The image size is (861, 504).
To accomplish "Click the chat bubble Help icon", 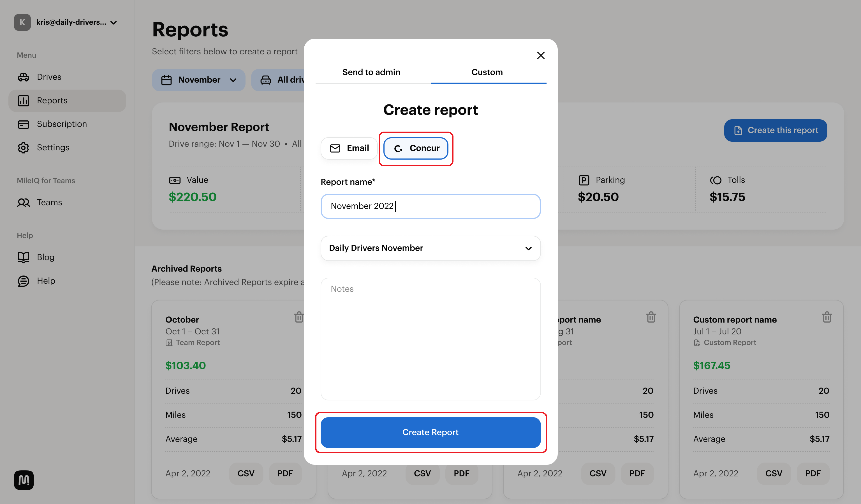I will (24, 281).
